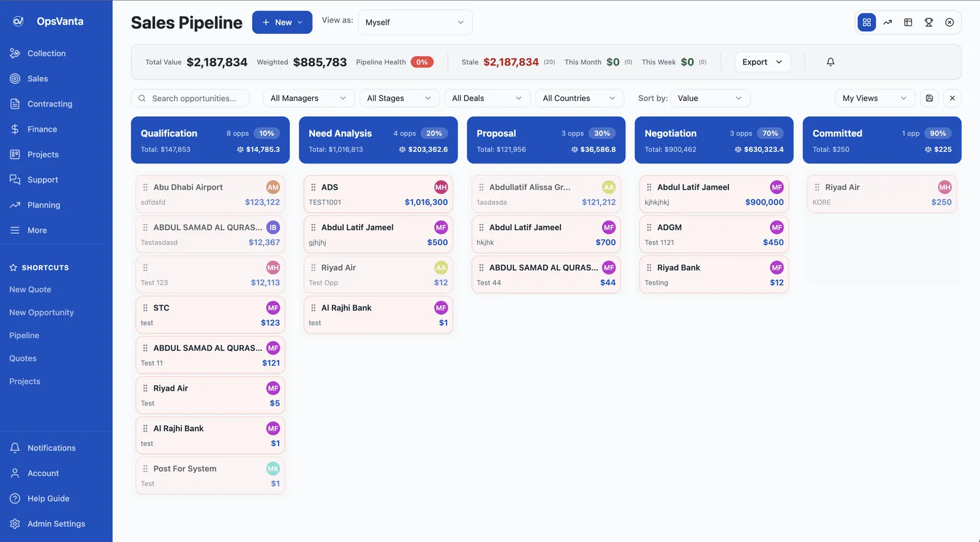Select the Qualification stage header
The height and width of the screenshot is (542, 980).
pyautogui.click(x=210, y=140)
